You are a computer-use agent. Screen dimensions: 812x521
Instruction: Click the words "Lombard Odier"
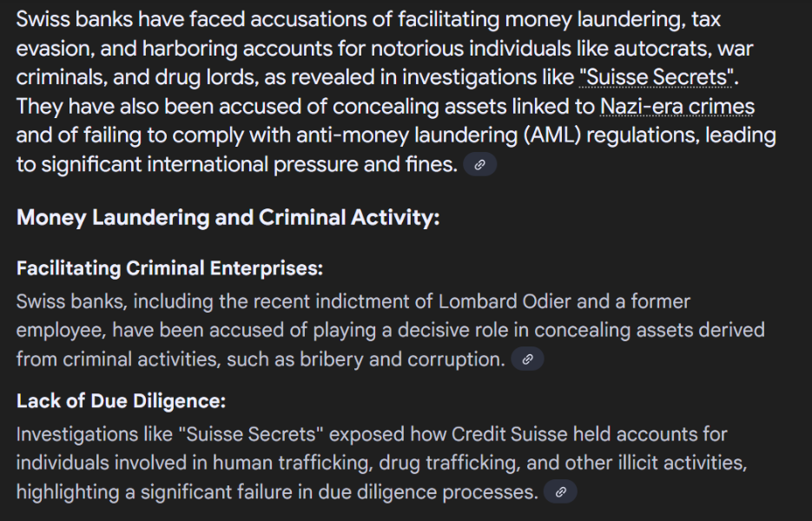tap(504, 301)
